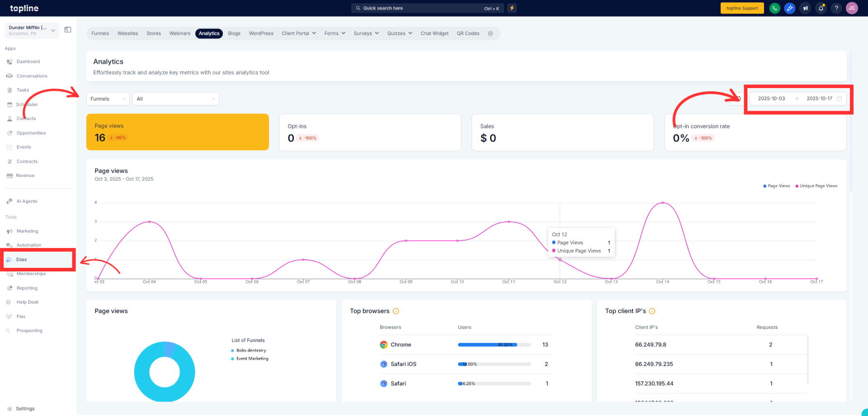Toggle Unique Page Views series in legend

pyautogui.click(x=816, y=186)
